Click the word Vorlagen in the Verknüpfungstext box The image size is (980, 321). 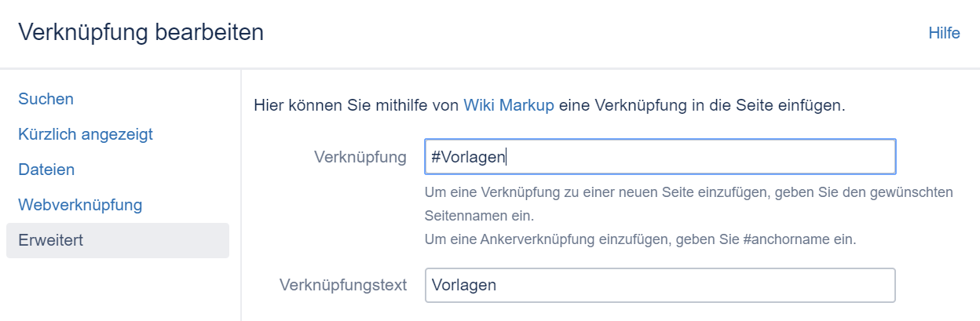463,285
